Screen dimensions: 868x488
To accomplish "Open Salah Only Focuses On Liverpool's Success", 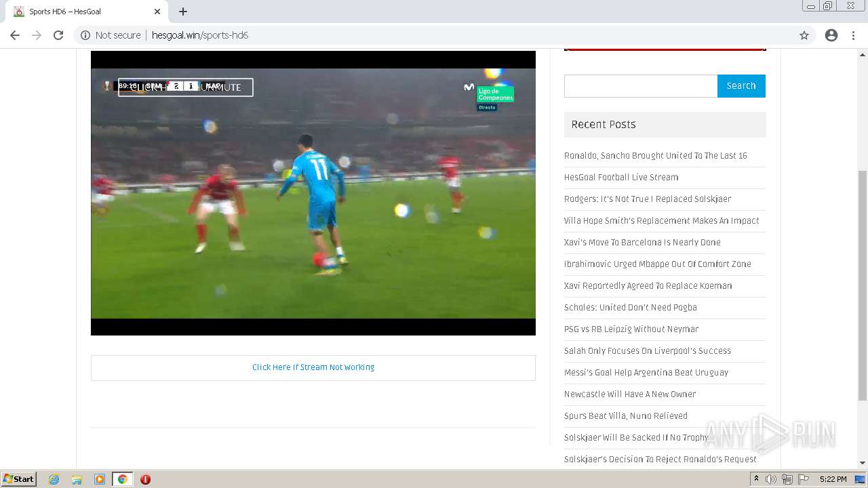I will (x=648, y=351).
